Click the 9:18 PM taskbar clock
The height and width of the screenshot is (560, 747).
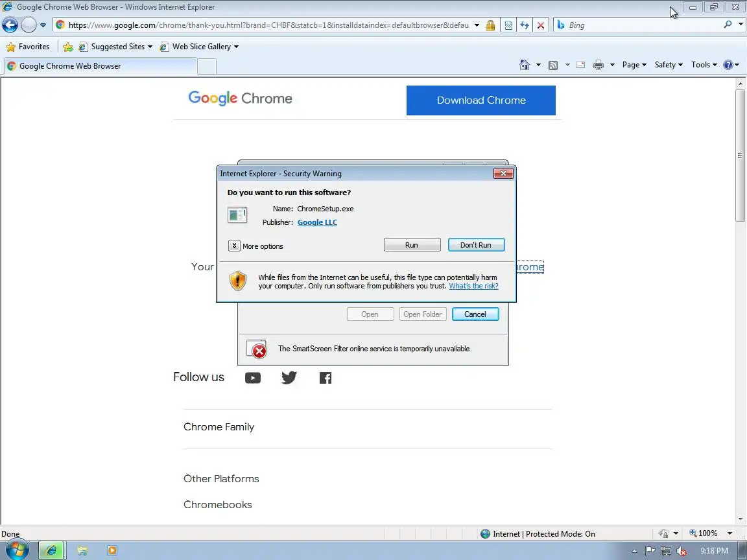(x=714, y=551)
